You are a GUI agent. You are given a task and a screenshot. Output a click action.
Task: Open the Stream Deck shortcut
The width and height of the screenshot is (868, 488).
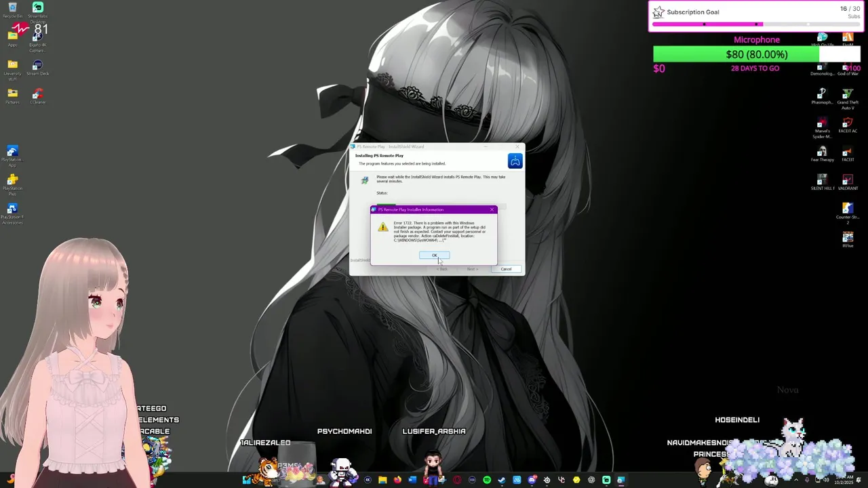point(38,67)
